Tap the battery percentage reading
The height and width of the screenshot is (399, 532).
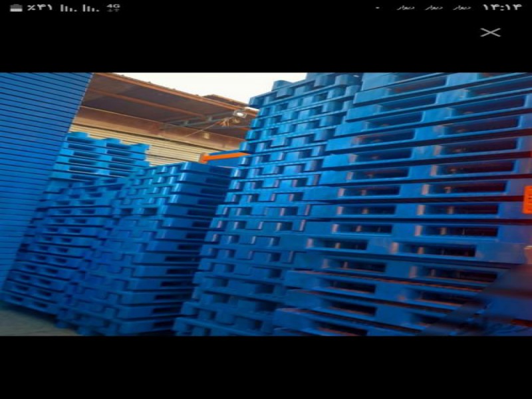tap(41, 8)
